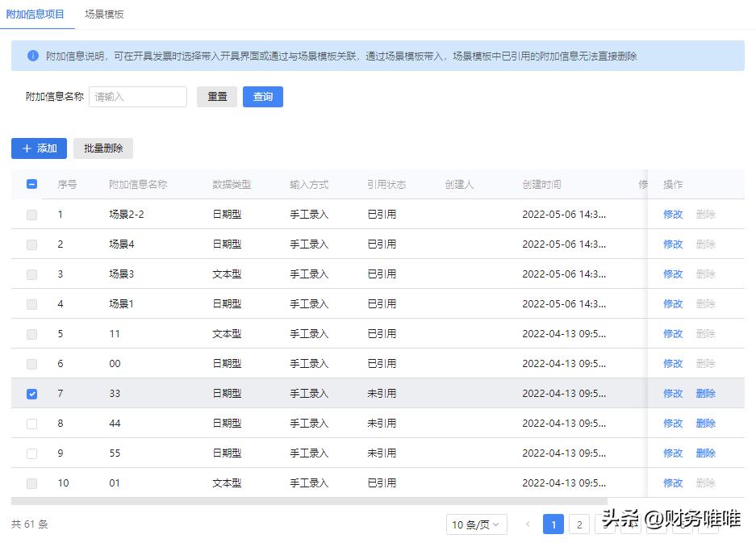Click the 请输入 name input field

tap(137, 96)
